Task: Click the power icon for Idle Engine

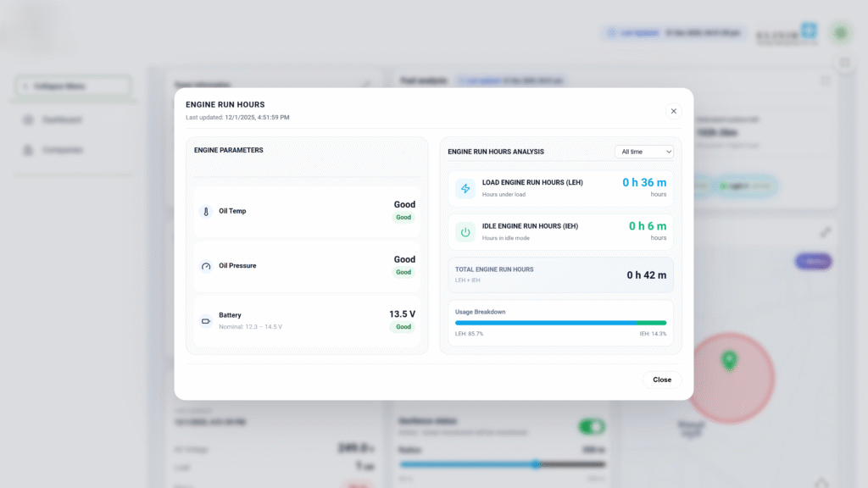Action: (465, 232)
